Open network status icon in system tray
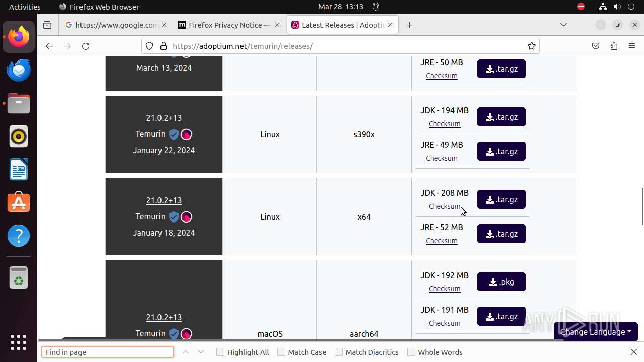The height and width of the screenshot is (362, 644). (603, 7)
